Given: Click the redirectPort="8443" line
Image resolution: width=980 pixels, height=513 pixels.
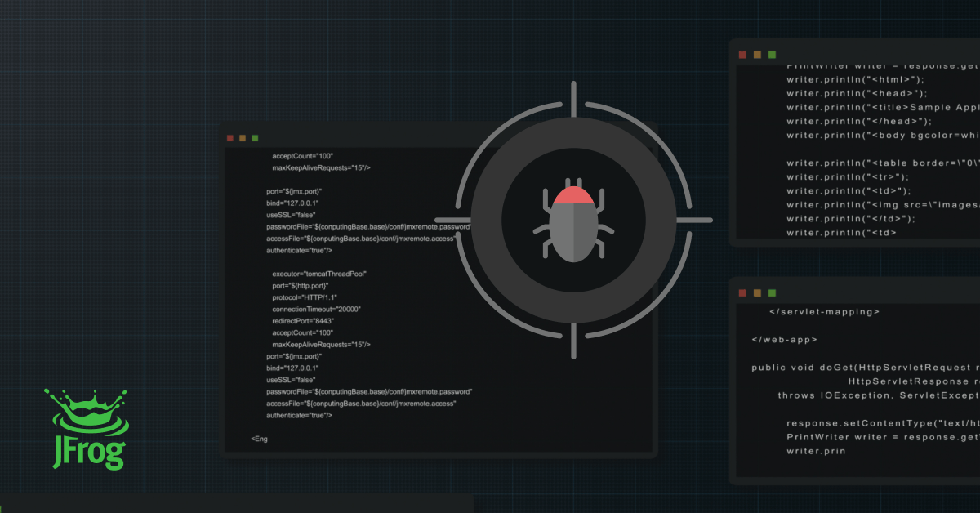Looking at the screenshot, I should pyautogui.click(x=303, y=321).
